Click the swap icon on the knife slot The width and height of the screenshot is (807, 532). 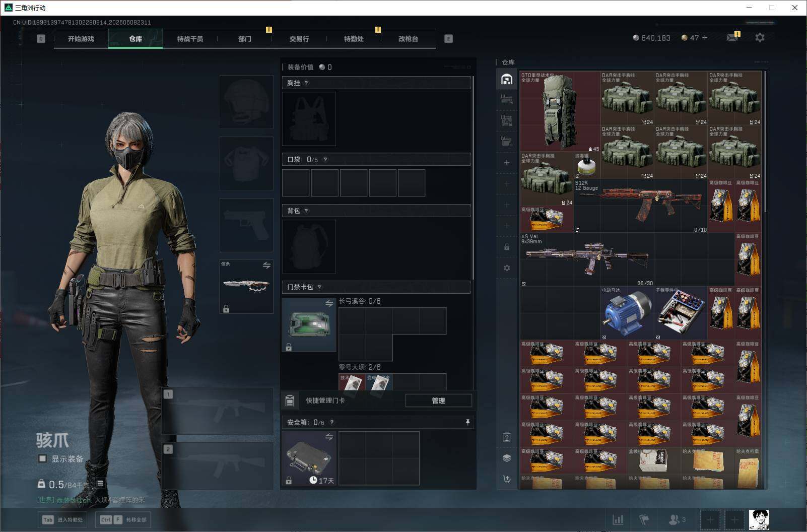coord(266,265)
